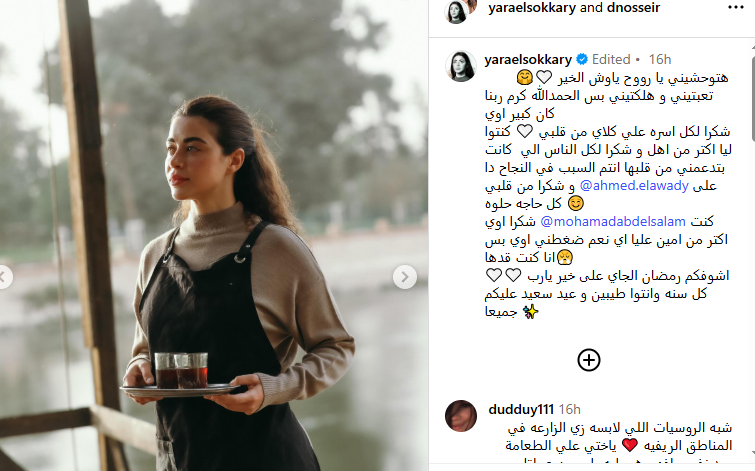The width and height of the screenshot is (755, 471).
Task: Open dudduy111 commenter profile picture
Action: pos(461,416)
